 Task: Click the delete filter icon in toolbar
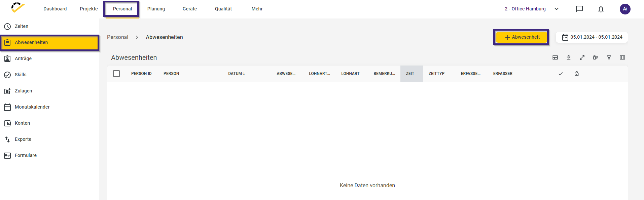595,57
